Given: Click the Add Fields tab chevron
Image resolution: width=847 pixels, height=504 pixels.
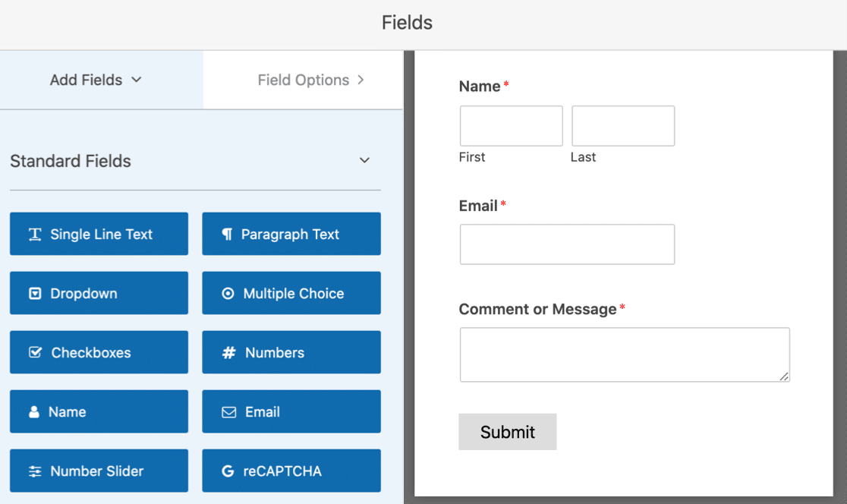Looking at the screenshot, I should pyautogui.click(x=137, y=80).
